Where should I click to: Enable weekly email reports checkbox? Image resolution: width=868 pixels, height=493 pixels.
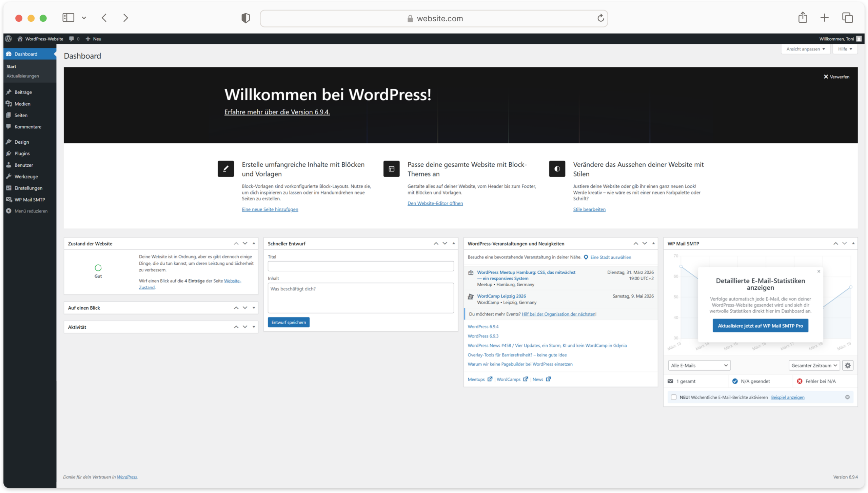coord(674,397)
